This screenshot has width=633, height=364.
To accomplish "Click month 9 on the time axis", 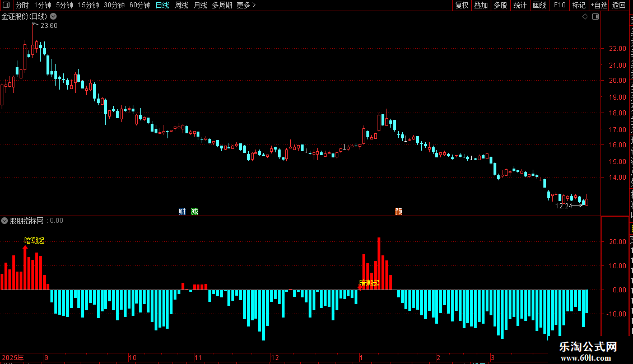I will (46, 357).
